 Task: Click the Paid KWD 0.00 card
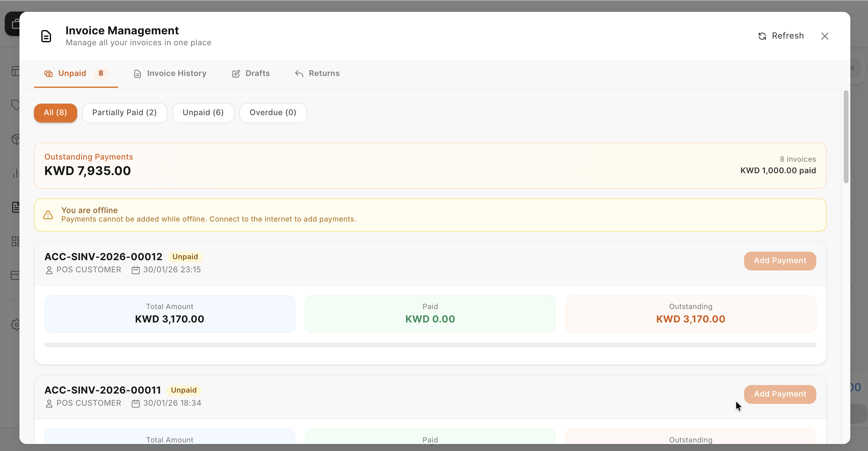point(430,314)
